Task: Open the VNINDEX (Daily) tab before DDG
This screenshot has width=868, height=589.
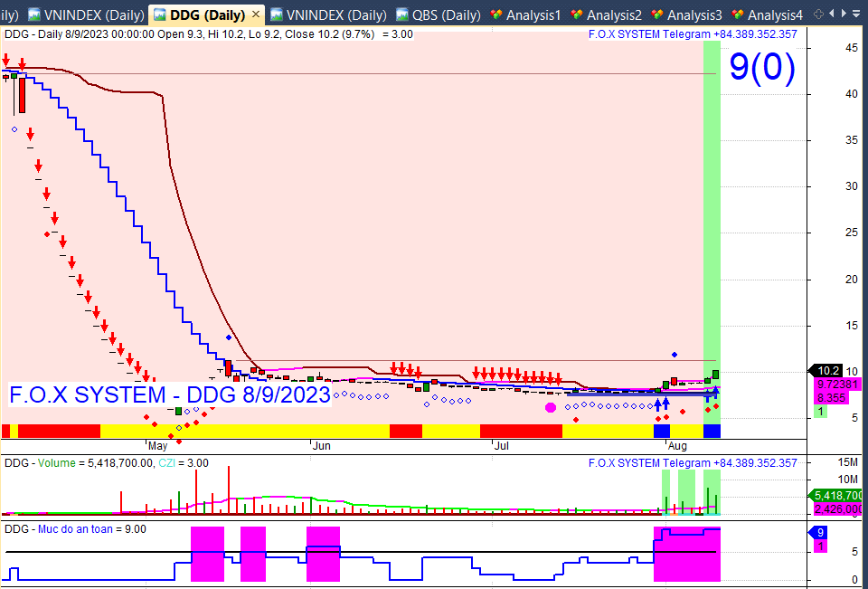Action: pyautogui.click(x=85, y=14)
